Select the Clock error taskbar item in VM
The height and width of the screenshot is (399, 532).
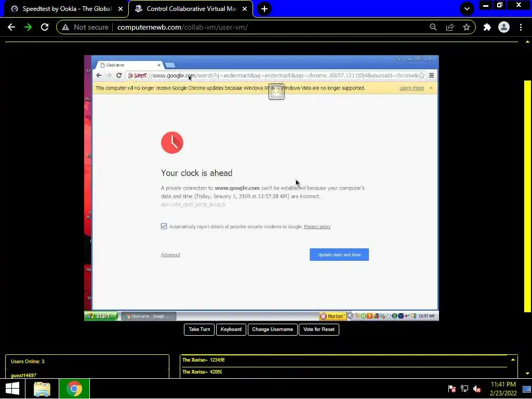point(149,316)
